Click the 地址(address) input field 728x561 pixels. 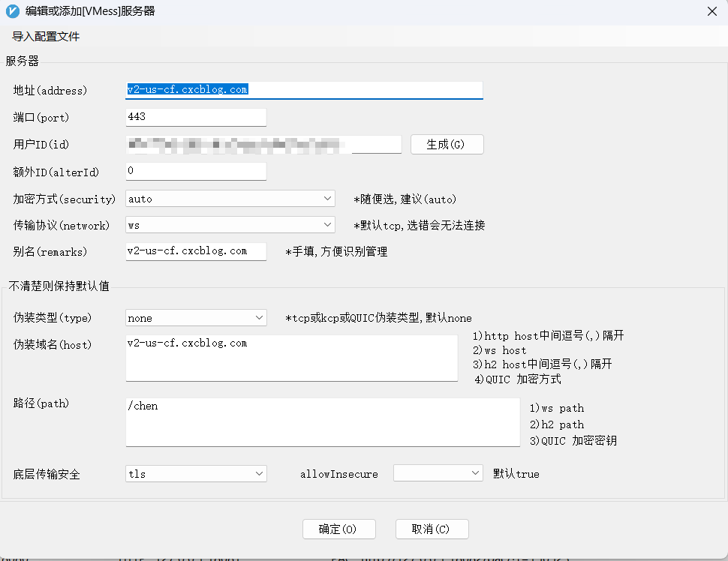(304, 90)
